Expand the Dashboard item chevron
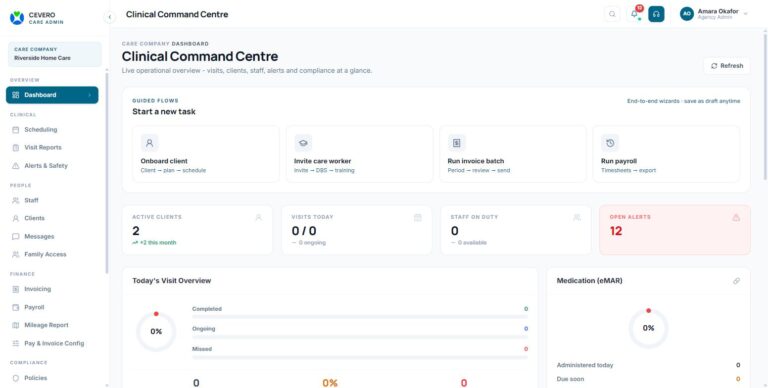This screenshot has width=768, height=388. click(90, 95)
